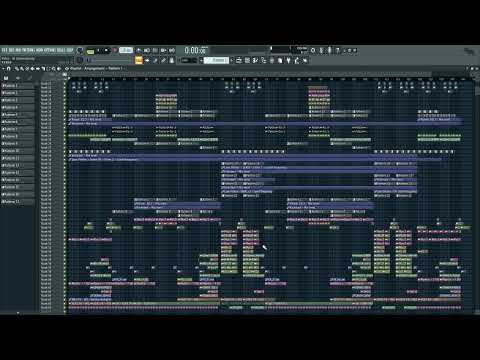Click the highlighted View Playlist icon
This screenshot has width=480, height=360.
pyautogui.click(x=139, y=60)
